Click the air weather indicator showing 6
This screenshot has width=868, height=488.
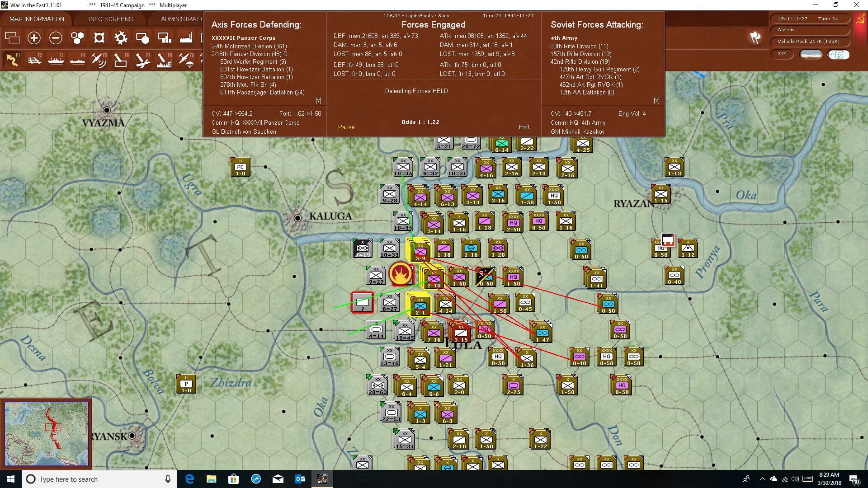pos(839,55)
